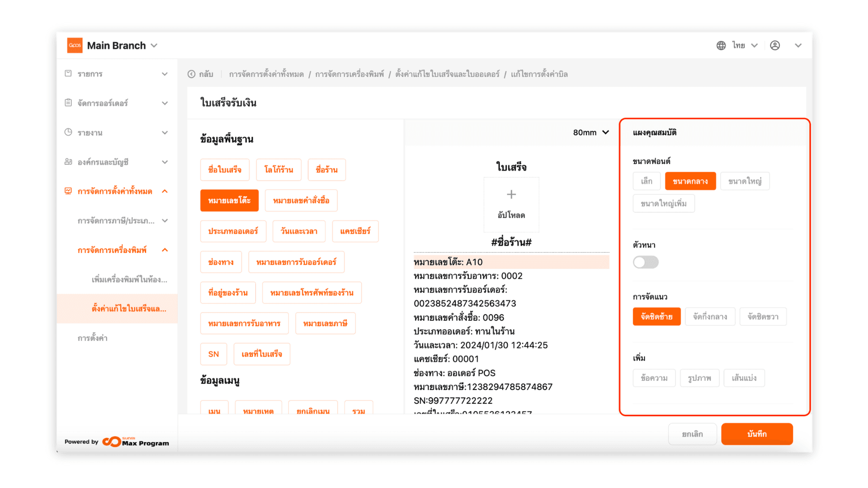Select the ขนาดใหญ่ font size option

745,181
